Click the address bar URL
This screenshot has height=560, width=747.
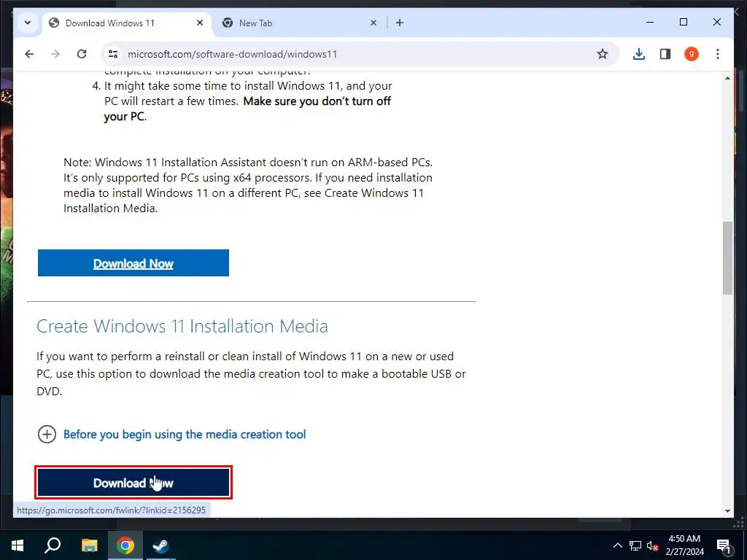click(x=233, y=54)
